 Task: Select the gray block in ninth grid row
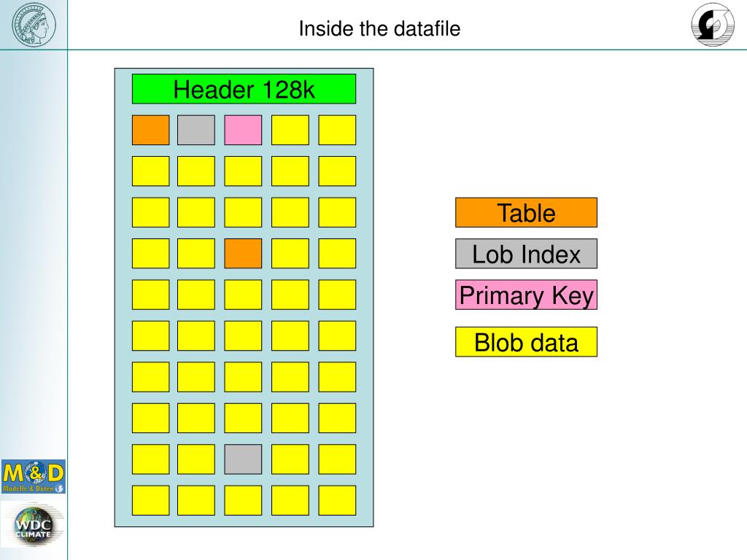(x=243, y=459)
